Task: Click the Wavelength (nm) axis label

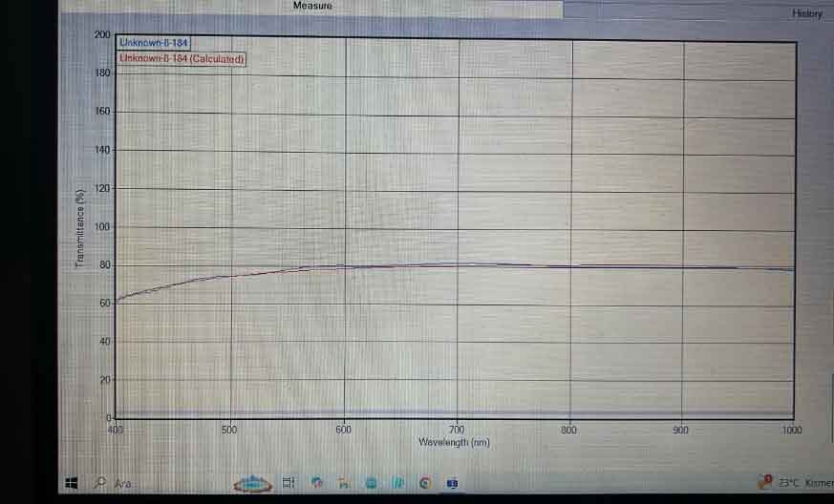Action: (455, 442)
